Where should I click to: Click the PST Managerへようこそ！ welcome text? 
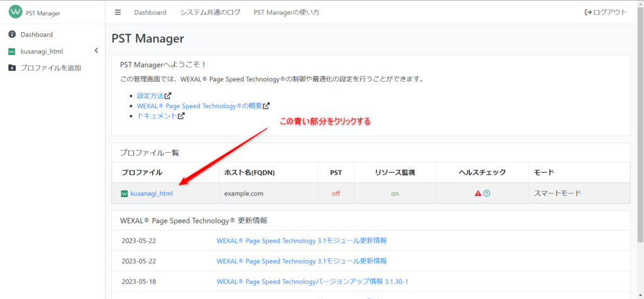point(163,65)
